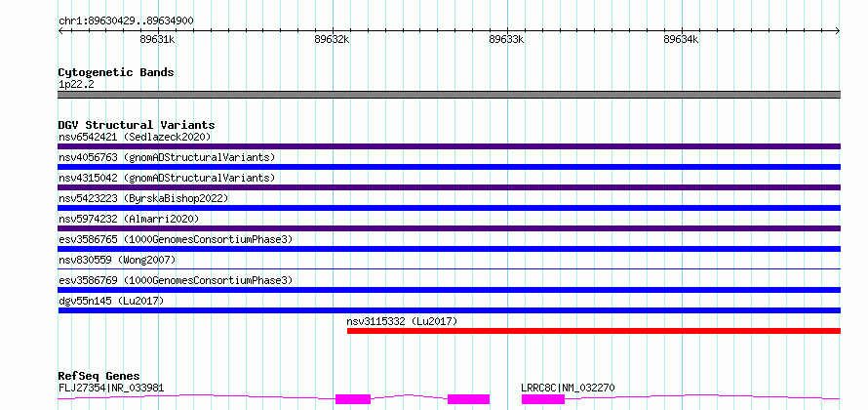
Task: Click the 89633k ruler tick label
Action: 506,39
